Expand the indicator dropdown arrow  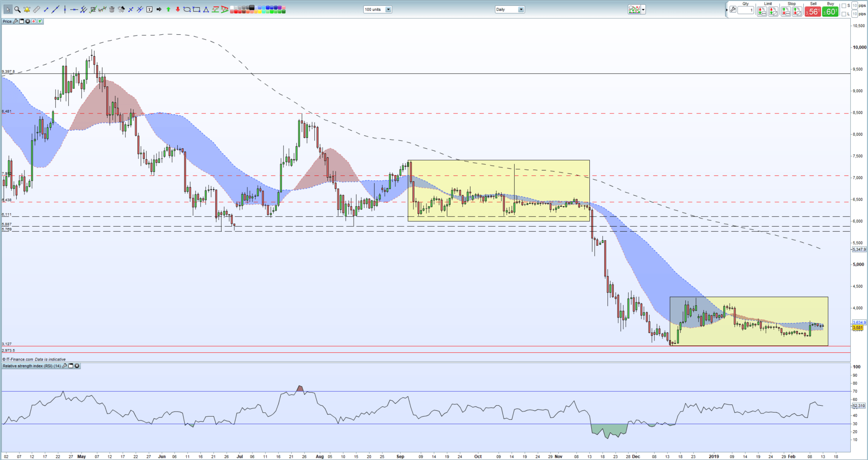[643, 9]
